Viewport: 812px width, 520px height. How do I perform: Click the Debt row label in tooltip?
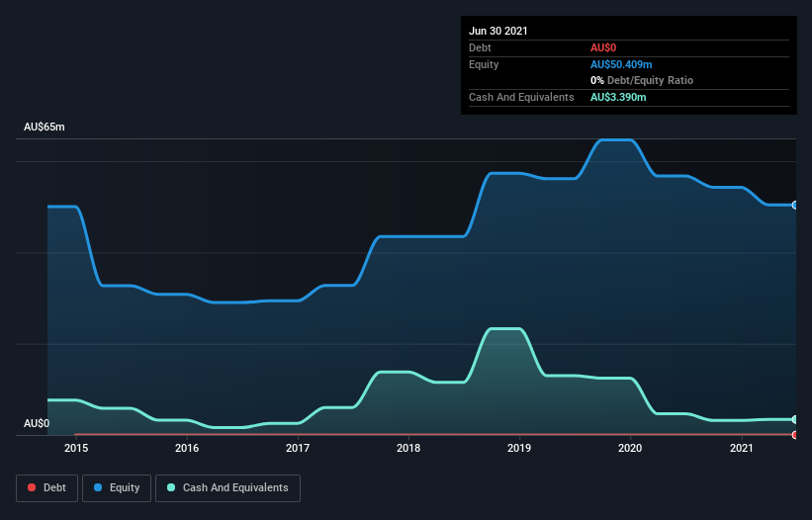480,47
